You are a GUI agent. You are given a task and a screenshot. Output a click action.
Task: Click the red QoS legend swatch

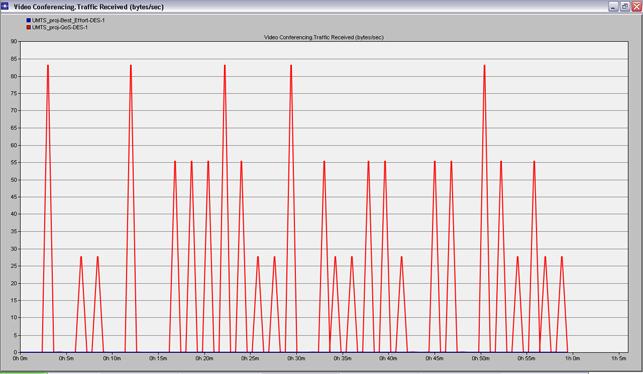(29, 27)
